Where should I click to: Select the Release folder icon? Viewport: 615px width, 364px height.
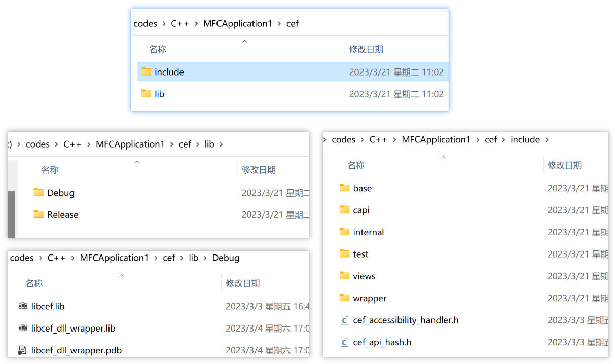coord(39,214)
